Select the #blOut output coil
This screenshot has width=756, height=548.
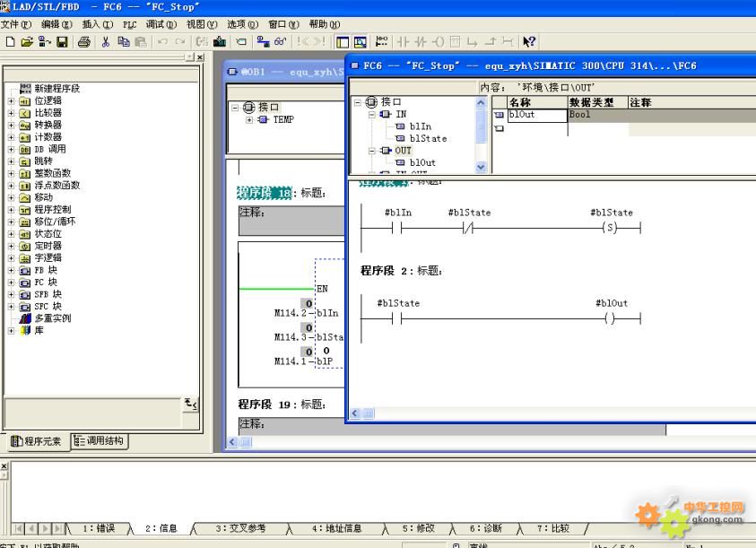(611, 318)
